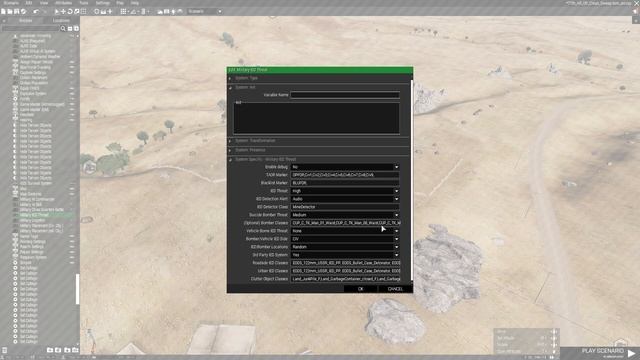The height and width of the screenshot is (360, 640).
Task: Click the Play Scenario arrow icon
Action: [631, 353]
